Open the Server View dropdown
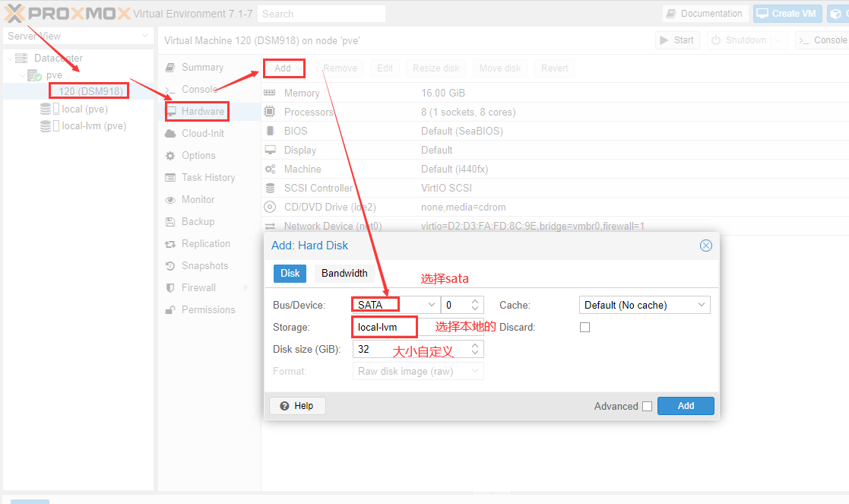Screen dimensions: 849x504 [145, 36]
